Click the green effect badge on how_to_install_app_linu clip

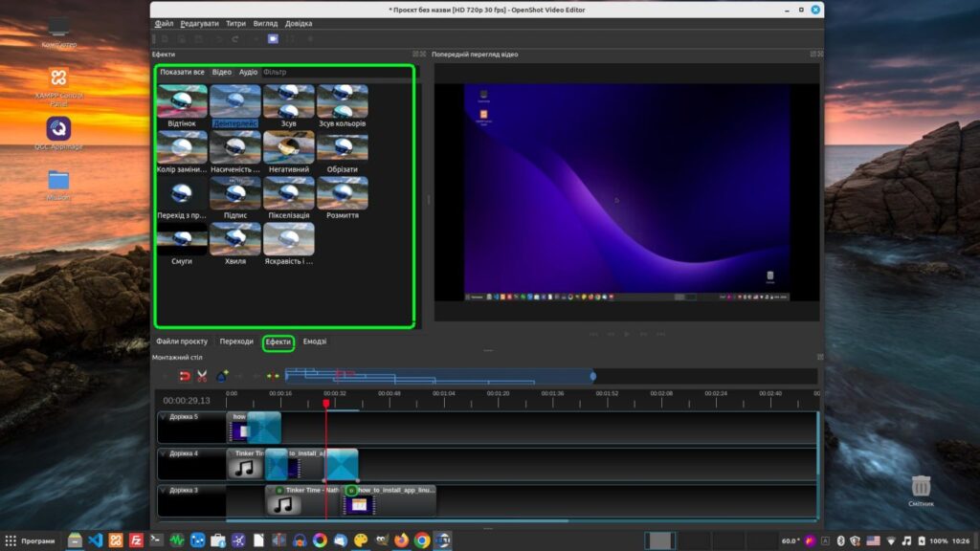[x=351, y=491]
